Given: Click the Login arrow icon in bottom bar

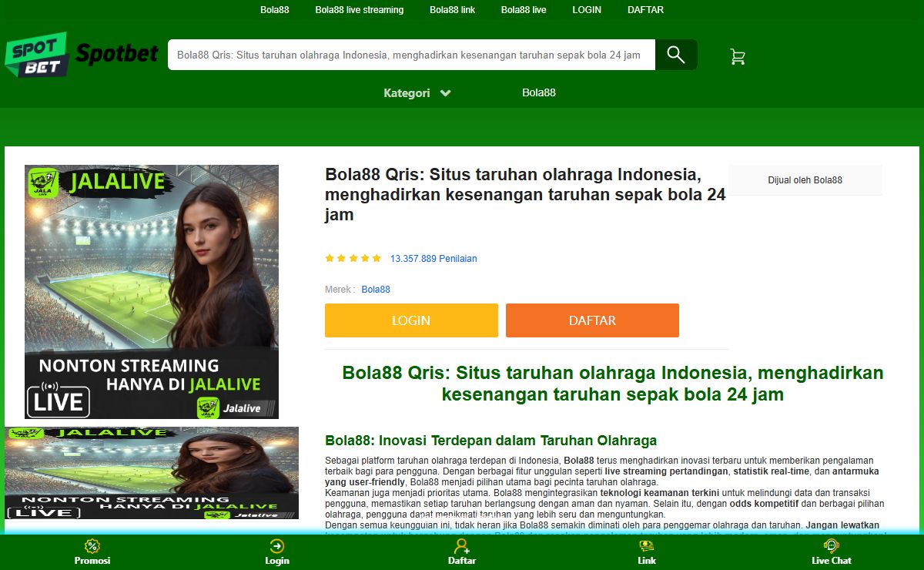Looking at the screenshot, I should coord(277,546).
